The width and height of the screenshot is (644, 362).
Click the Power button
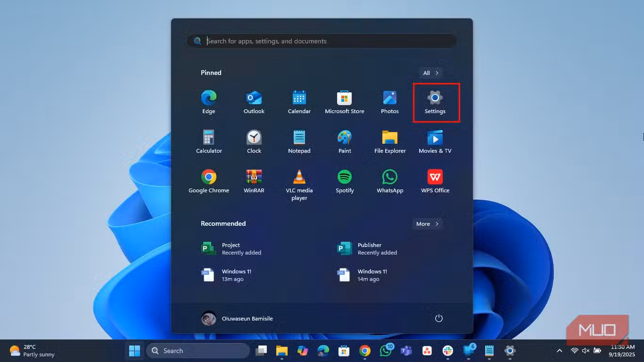point(438,318)
